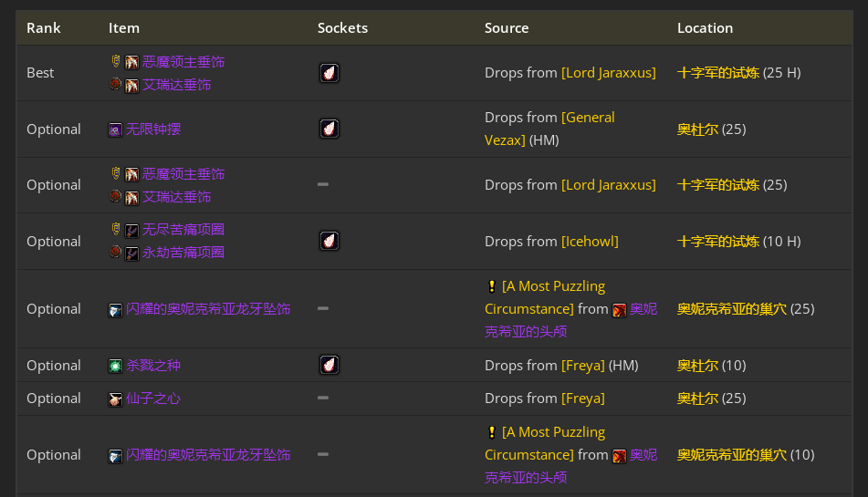Click first 闪耀的奥妮克希亚龙牙坠饰 item icon

tap(115, 310)
